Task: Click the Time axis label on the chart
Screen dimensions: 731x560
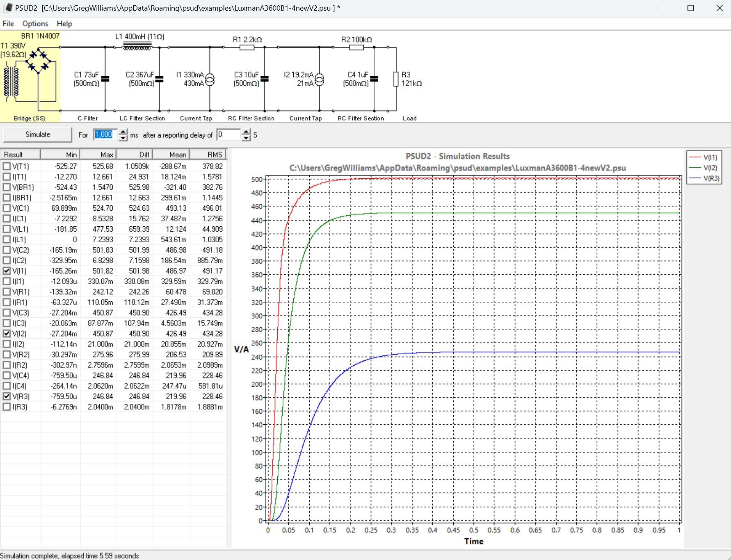Action: tap(474, 542)
